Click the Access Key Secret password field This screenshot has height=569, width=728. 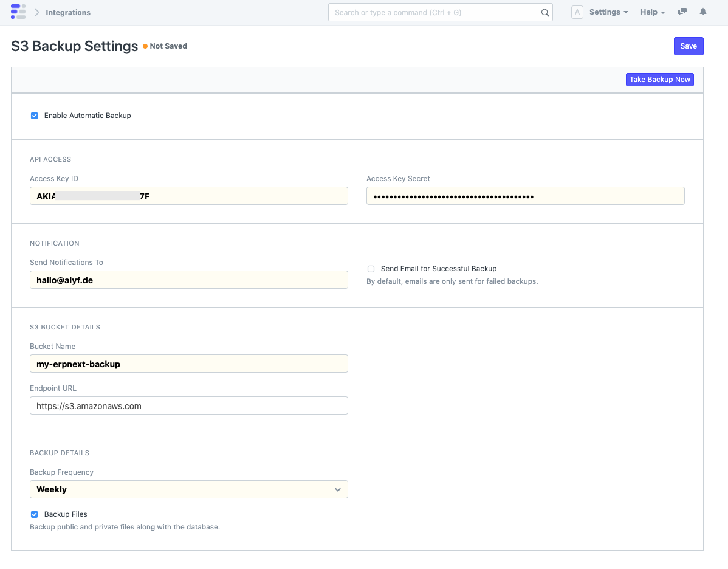[525, 196]
